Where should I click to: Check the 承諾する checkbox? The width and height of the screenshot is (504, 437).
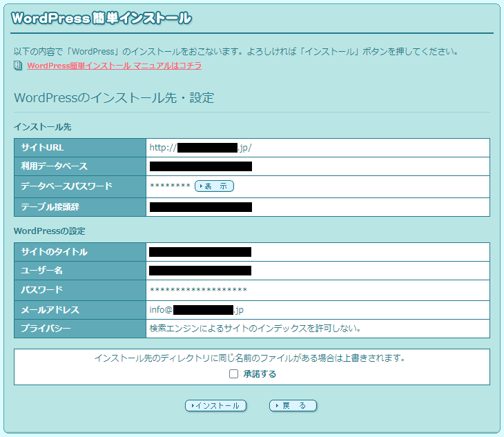(x=233, y=373)
